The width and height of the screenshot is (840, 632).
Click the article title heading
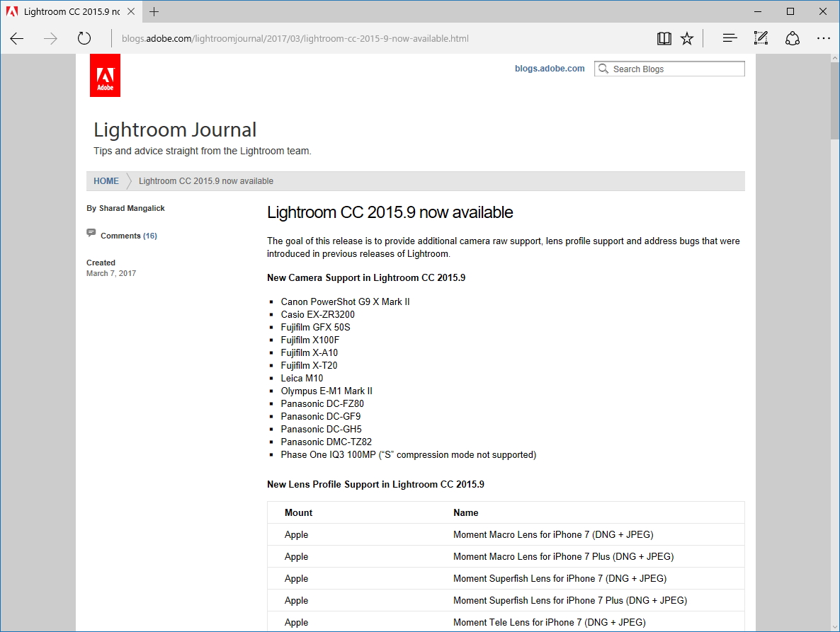390,212
